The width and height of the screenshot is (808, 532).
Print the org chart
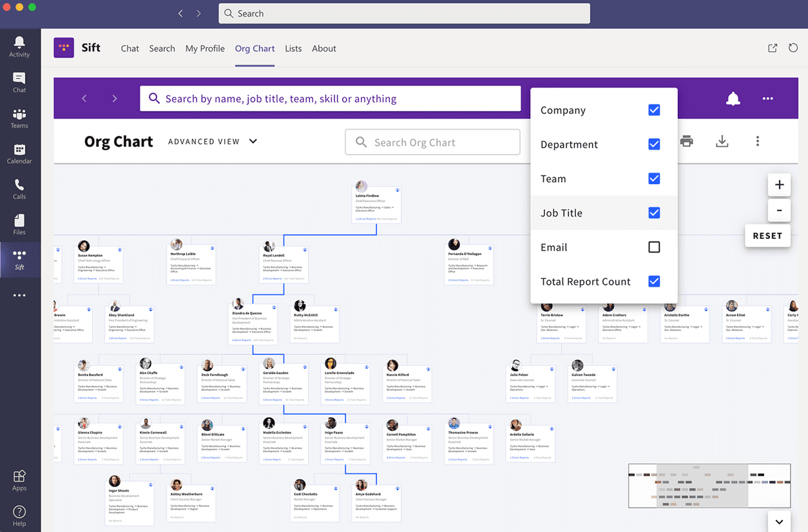(686, 141)
